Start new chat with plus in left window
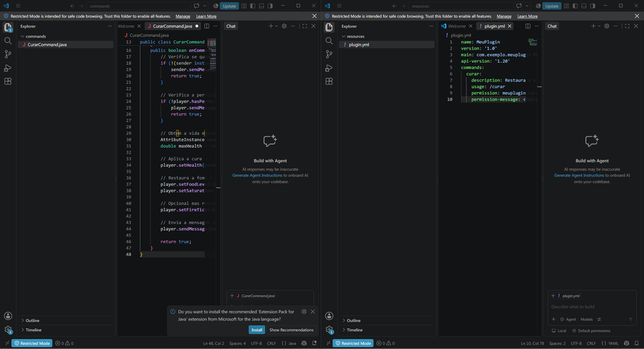 270,26
